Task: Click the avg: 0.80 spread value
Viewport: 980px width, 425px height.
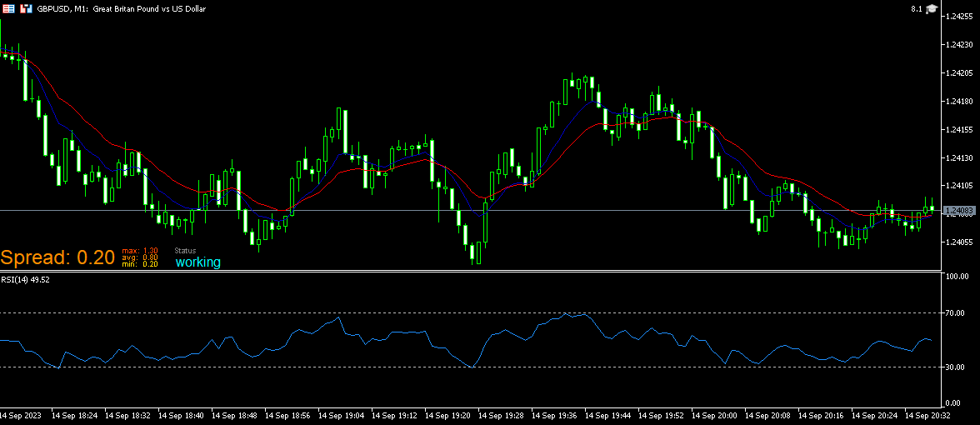Action: pos(139,257)
